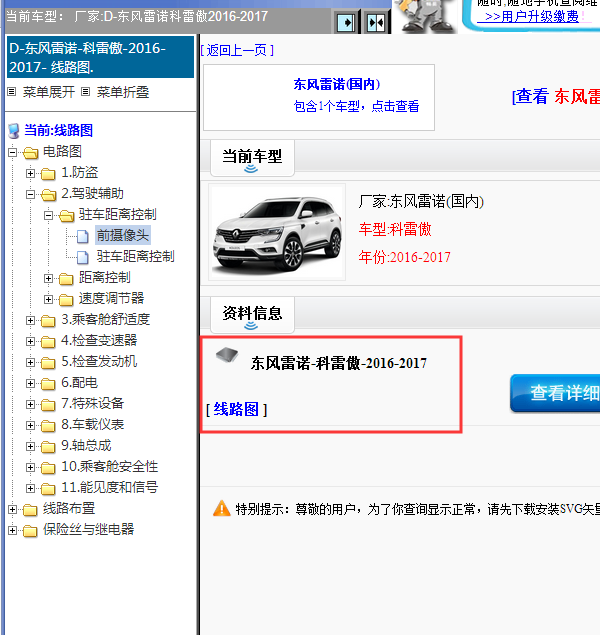Click folder icon next to 10.乘客舱安全性
The height and width of the screenshot is (635, 600).
pyautogui.click(x=48, y=468)
